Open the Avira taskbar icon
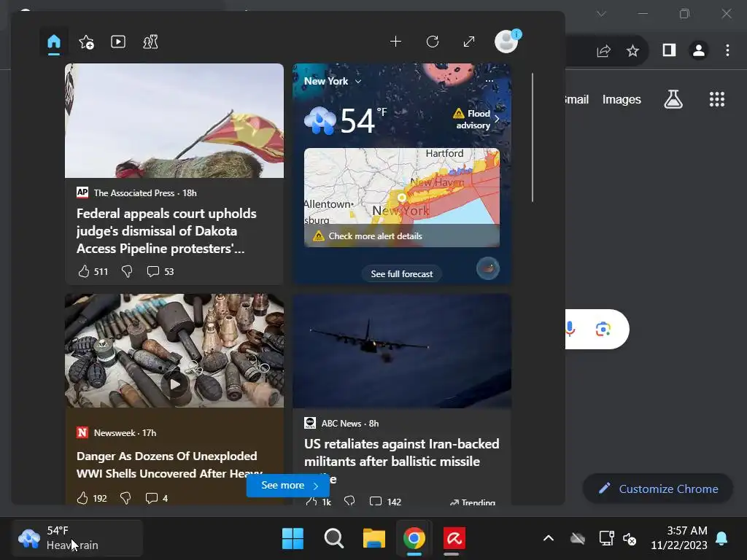 pyautogui.click(x=454, y=538)
